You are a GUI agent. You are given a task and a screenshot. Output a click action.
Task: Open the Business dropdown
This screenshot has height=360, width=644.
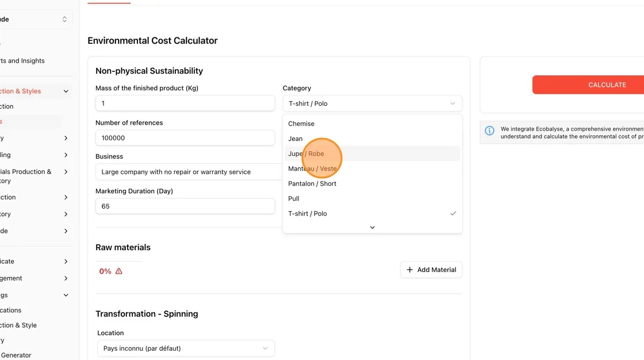tap(189, 172)
